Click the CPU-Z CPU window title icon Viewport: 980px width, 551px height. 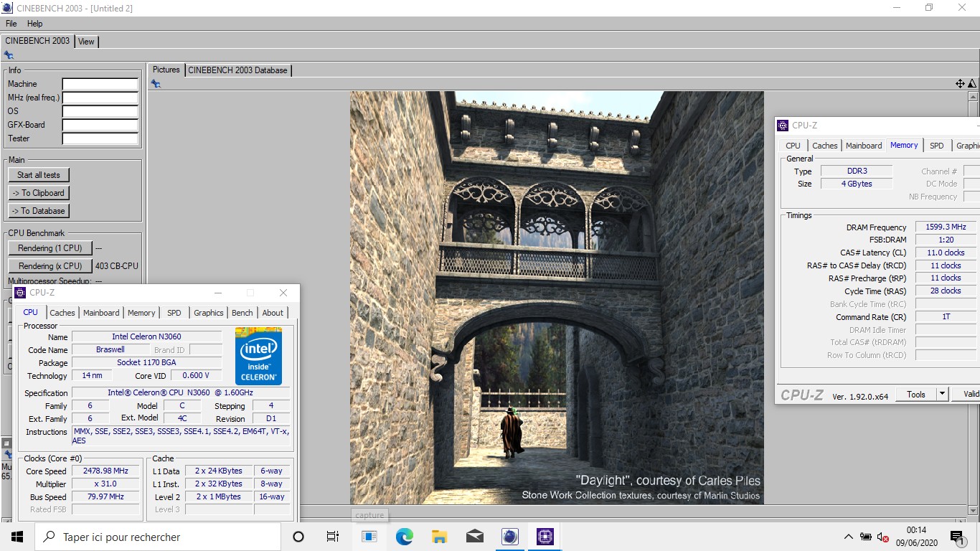point(21,293)
